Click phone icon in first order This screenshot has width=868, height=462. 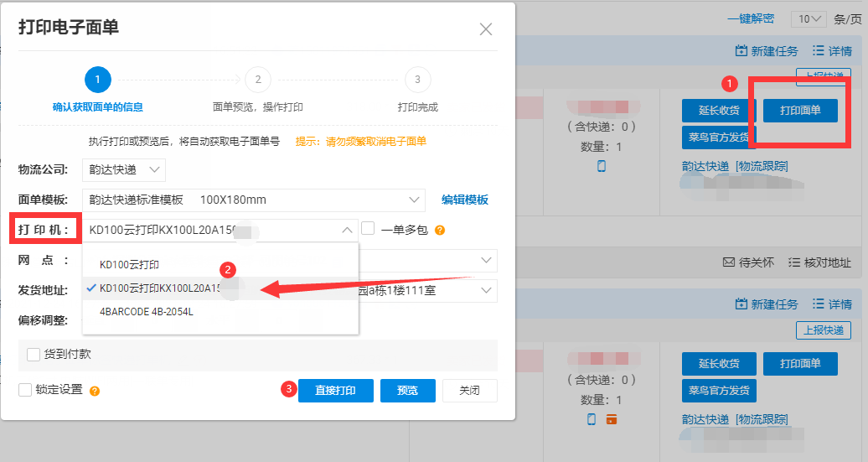coord(602,166)
